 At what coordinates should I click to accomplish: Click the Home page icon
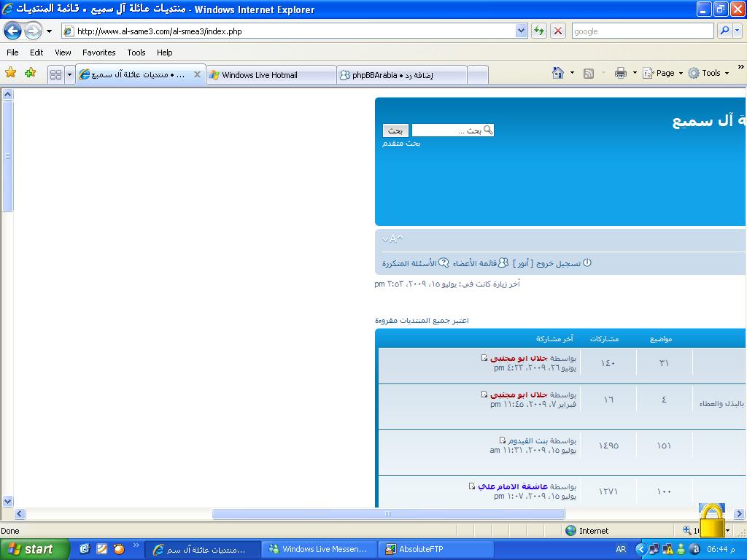coord(558,73)
